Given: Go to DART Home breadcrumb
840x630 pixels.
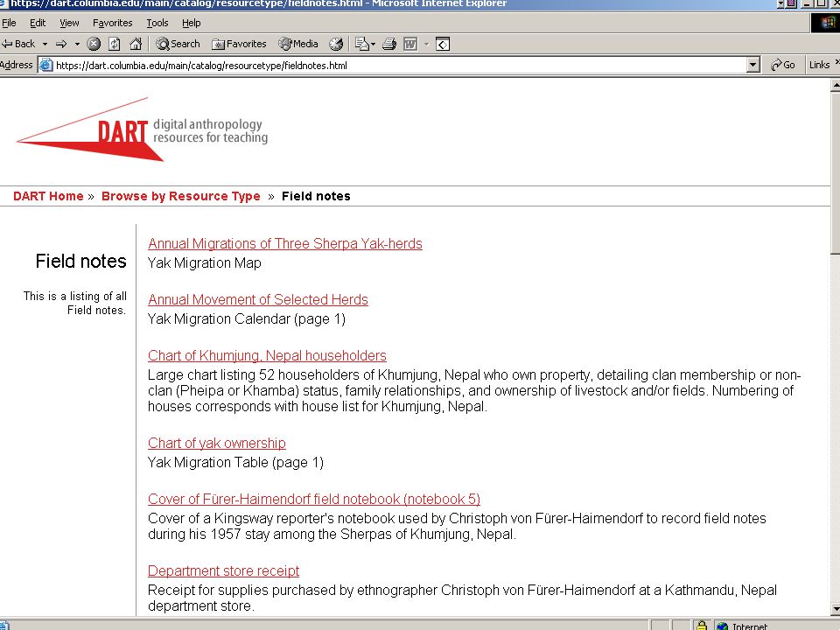Looking at the screenshot, I should [x=48, y=196].
